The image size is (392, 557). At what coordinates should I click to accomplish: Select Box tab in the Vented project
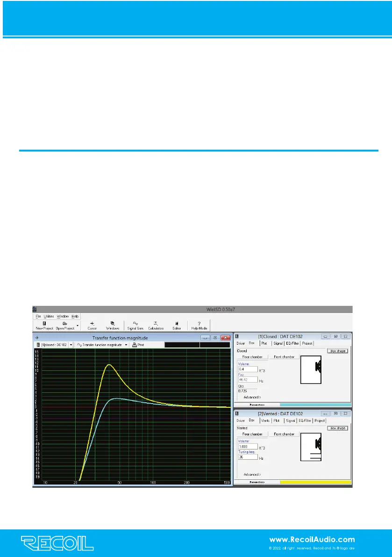coord(251,420)
